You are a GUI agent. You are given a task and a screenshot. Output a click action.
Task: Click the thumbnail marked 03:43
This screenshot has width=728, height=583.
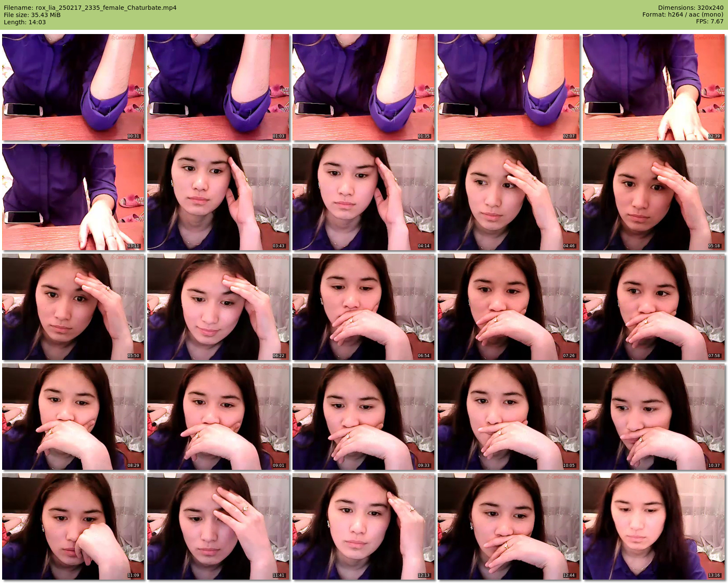pyautogui.click(x=218, y=197)
